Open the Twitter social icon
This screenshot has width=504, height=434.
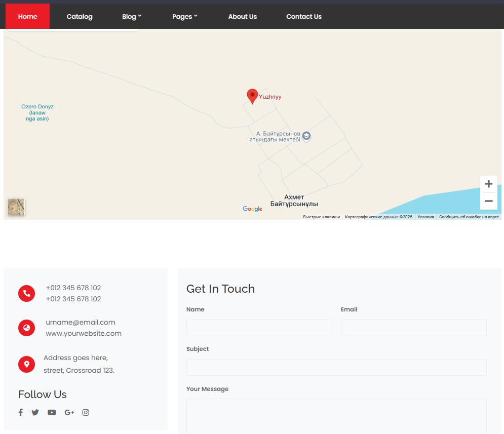click(35, 412)
